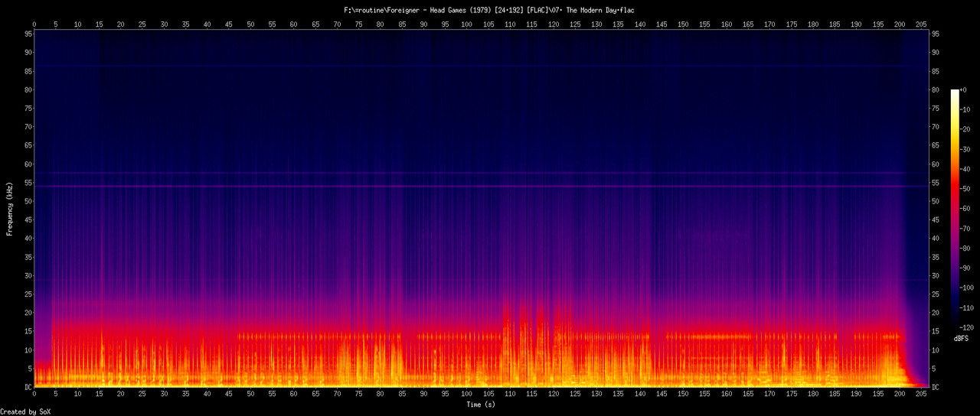
Task: Click the DC label on the left frequency axis
Action: 28,388
